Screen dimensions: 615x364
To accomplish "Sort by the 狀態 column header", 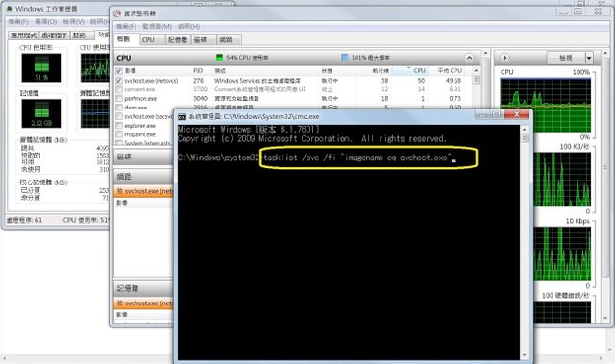I will click(337, 71).
